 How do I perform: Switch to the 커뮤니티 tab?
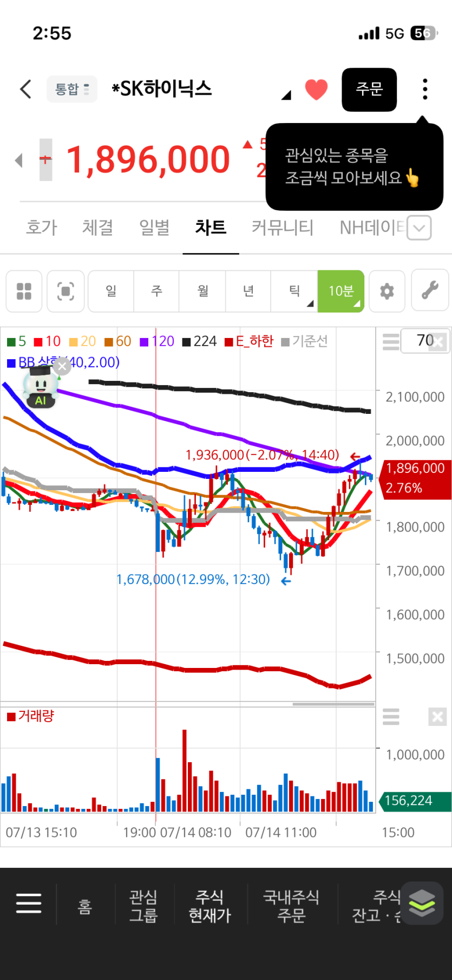tap(282, 227)
